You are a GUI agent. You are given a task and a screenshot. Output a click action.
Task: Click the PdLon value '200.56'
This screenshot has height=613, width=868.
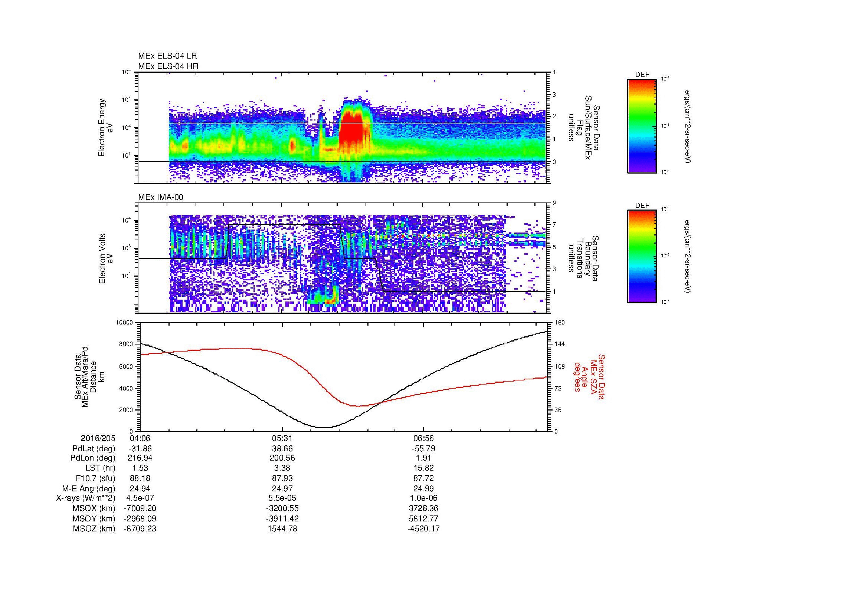click(x=282, y=458)
